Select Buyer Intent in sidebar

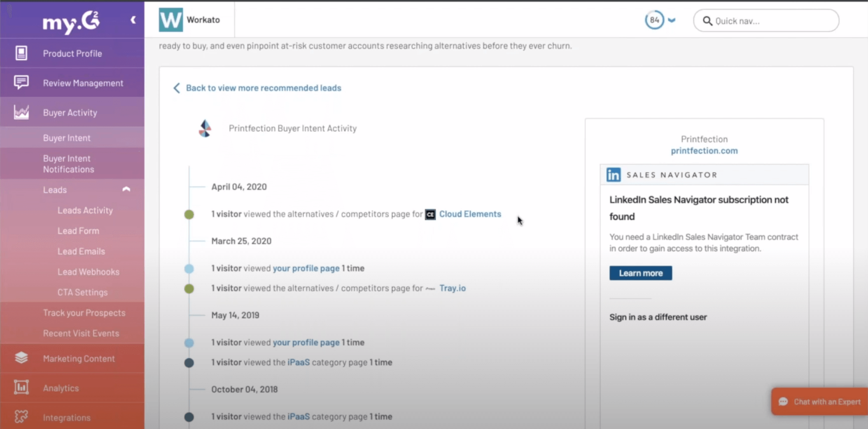coord(72,138)
